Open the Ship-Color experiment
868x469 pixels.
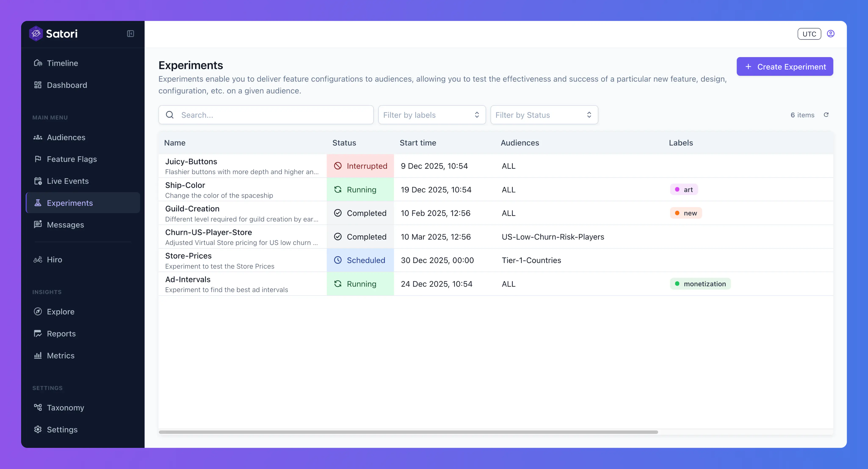(x=185, y=185)
